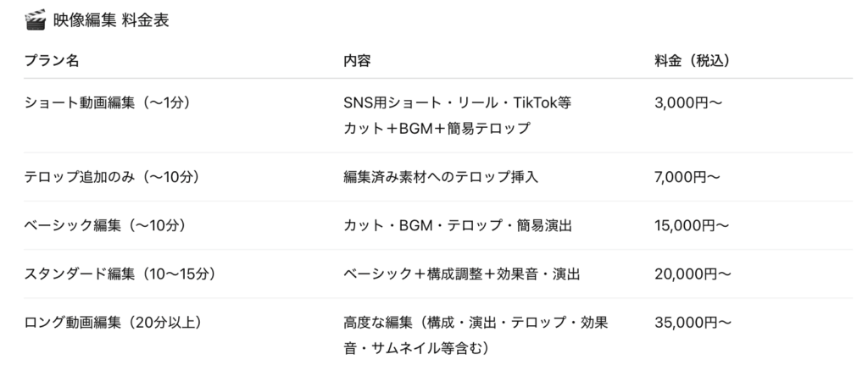868x376 pixels.
Task: Click the 内容 column header
Action: click(x=357, y=60)
